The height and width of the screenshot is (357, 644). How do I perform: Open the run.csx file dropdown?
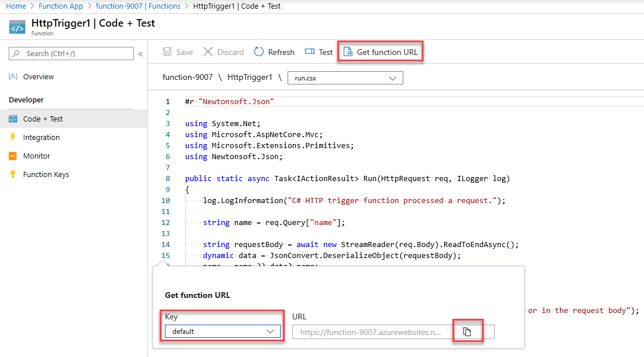pyautogui.click(x=345, y=78)
